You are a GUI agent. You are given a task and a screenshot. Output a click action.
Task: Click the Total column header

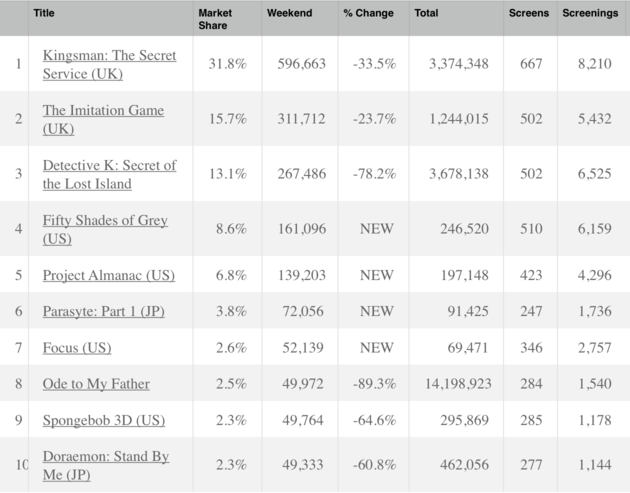(x=426, y=14)
